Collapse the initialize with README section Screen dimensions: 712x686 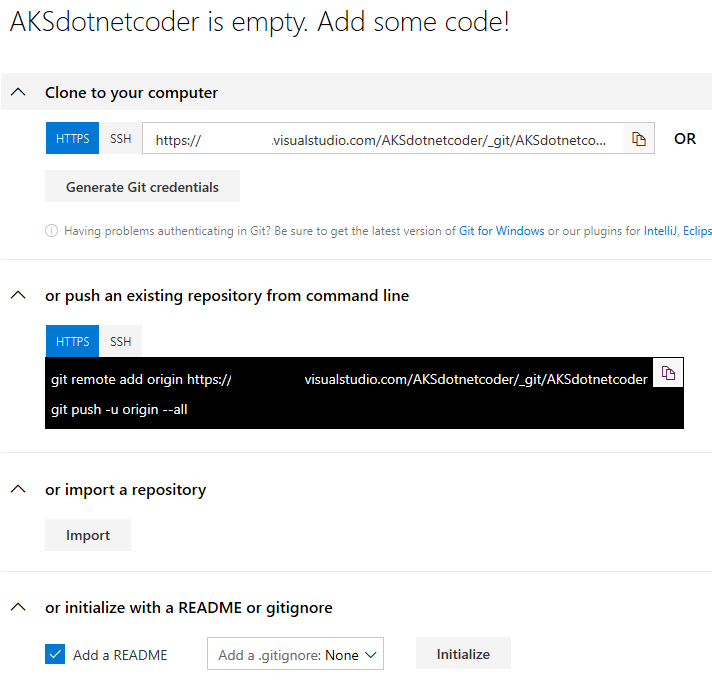pos(18,607)
